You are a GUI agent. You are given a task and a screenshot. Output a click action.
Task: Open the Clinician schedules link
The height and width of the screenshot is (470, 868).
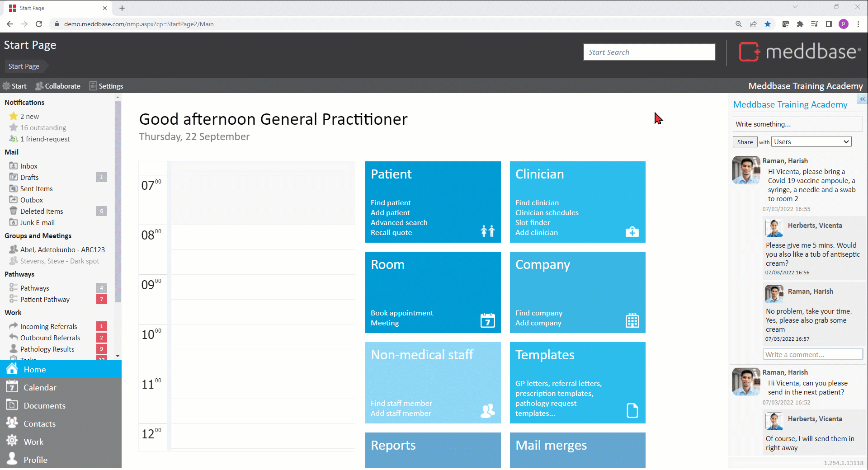tap(547, 212)
